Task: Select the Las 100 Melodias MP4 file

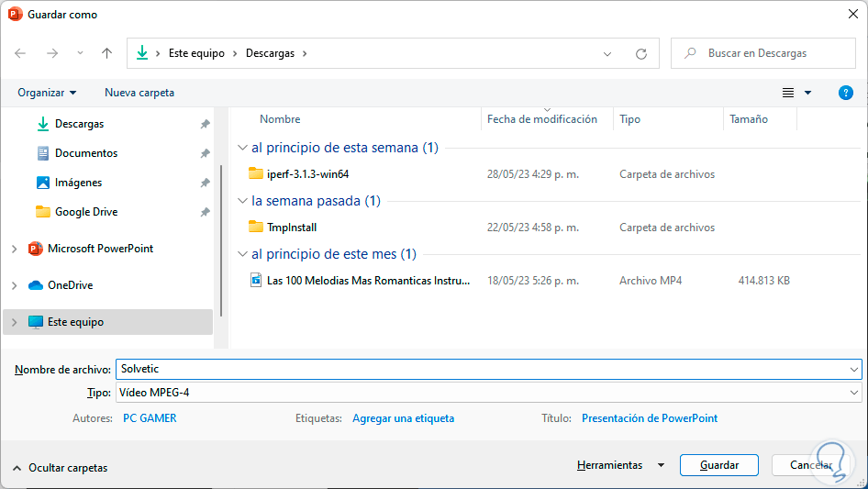Action: point(367,281)
